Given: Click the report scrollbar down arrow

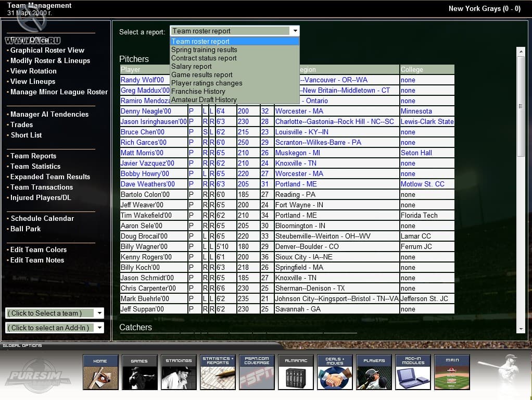Looking at the screenshot, I should [x=521, y=329].
